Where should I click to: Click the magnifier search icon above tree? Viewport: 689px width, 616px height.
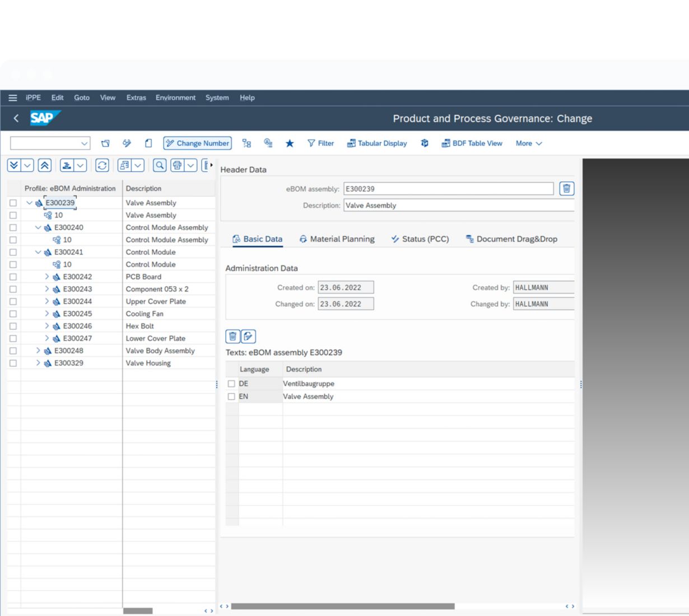pyautogui.click(x=160, y=165)
